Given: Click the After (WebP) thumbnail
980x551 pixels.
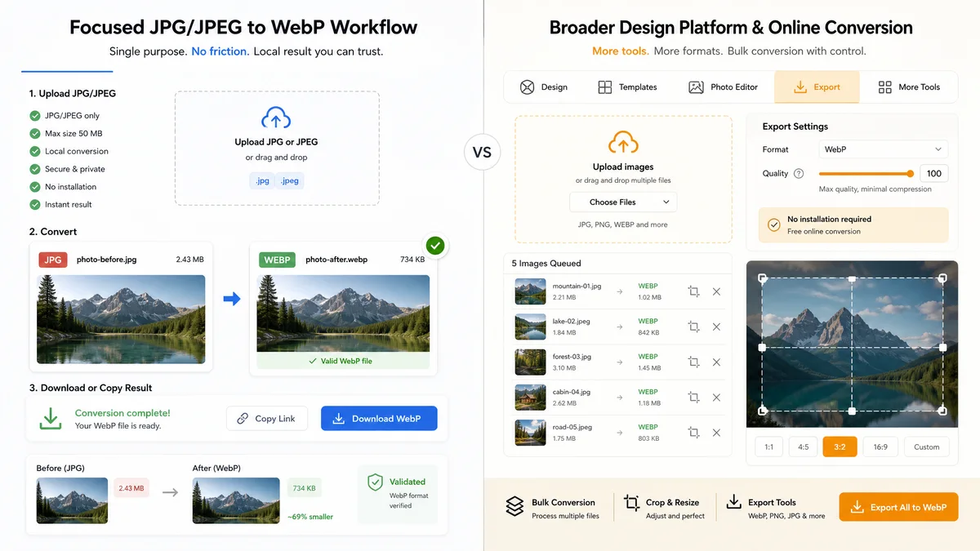Looking at the screenshot, I should 236,500.
